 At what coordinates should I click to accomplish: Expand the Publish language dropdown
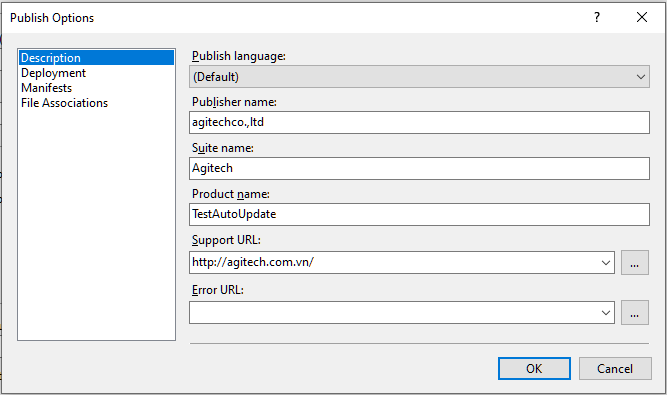(x=419, y=77)
